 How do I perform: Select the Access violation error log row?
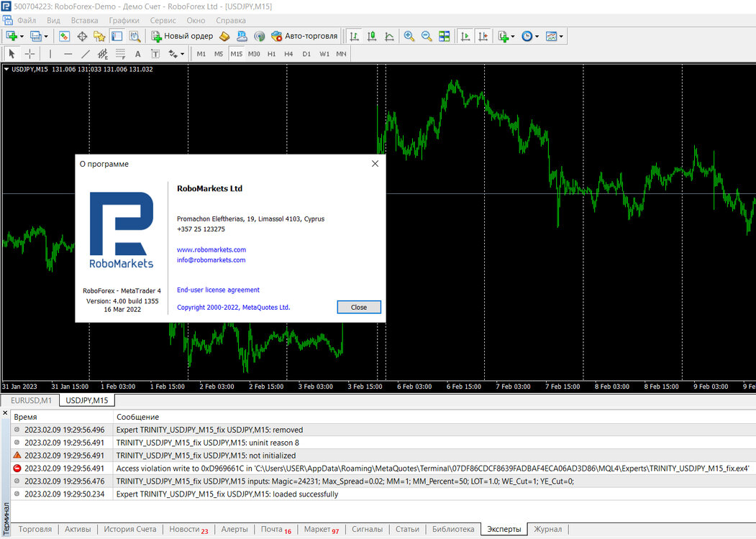coord(383,468)
